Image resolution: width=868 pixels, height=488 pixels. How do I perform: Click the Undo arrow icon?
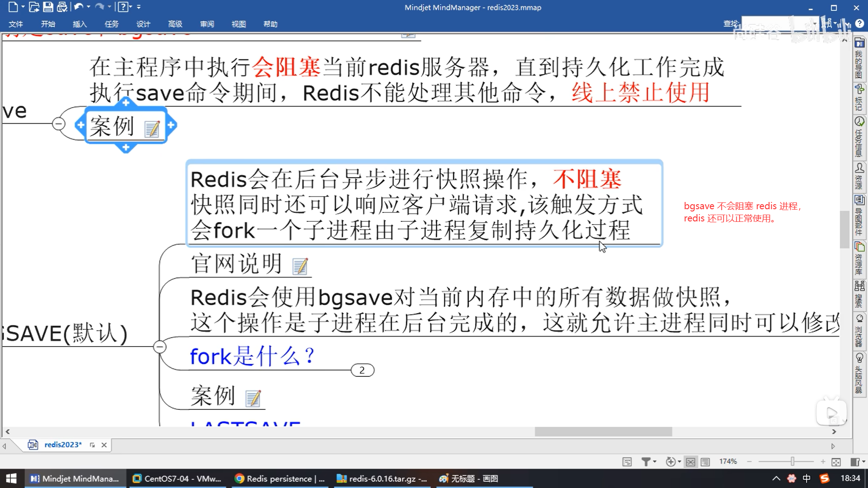(x=79, y=7)
